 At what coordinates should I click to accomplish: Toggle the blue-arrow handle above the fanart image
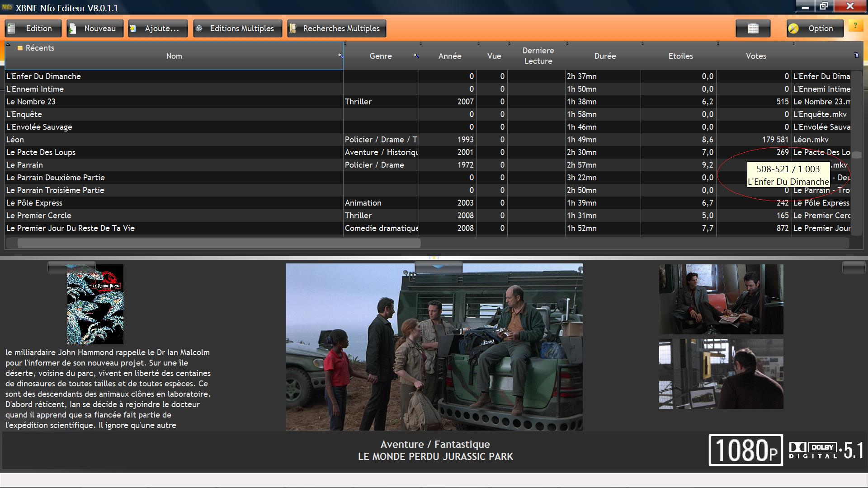439,267
